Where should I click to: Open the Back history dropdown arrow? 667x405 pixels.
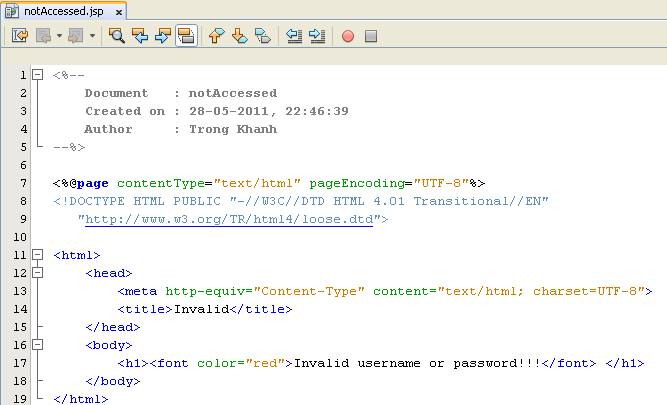click(59, 36)
